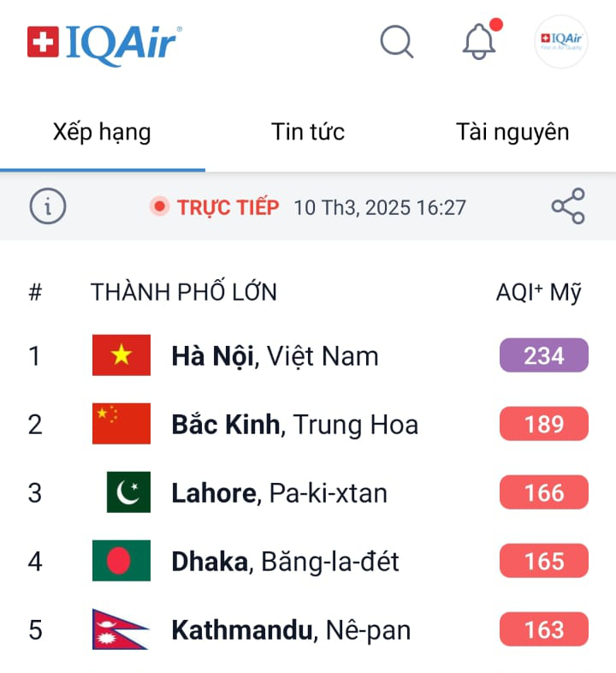The image size is (616, 673).
Task: Click the Pakistan flag icon
Action: pos(128,492)
